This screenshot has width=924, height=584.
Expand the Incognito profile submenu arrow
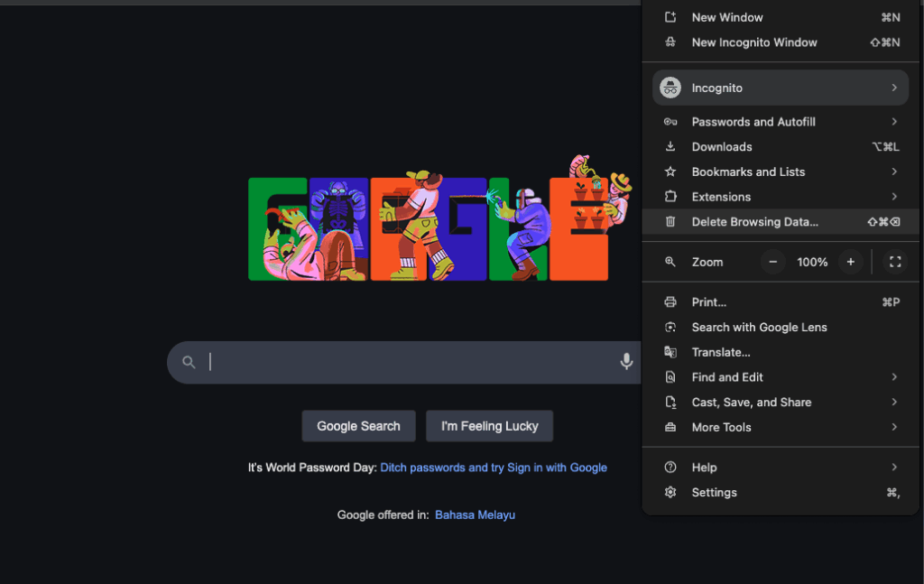894,88
